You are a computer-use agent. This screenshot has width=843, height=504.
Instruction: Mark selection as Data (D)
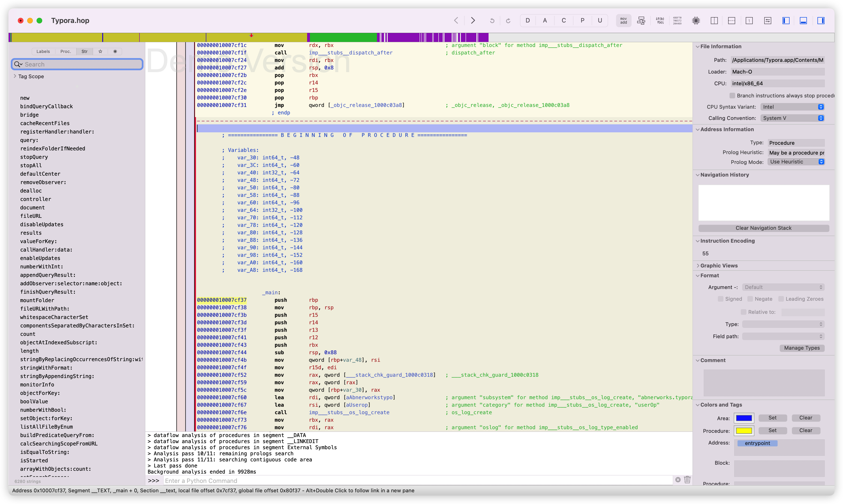tap(527, 20)
